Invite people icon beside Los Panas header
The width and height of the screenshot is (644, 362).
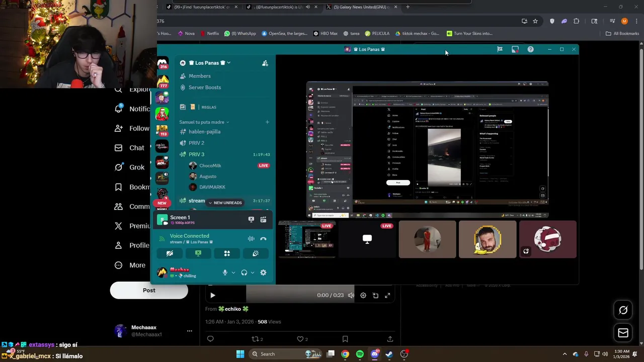pyautogui.click(x=265, y=63)
